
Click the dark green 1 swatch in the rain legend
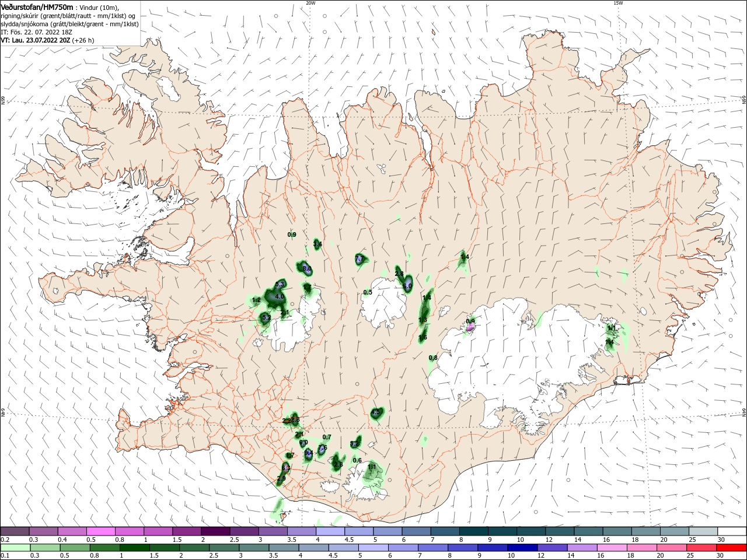tap(134, 548)
